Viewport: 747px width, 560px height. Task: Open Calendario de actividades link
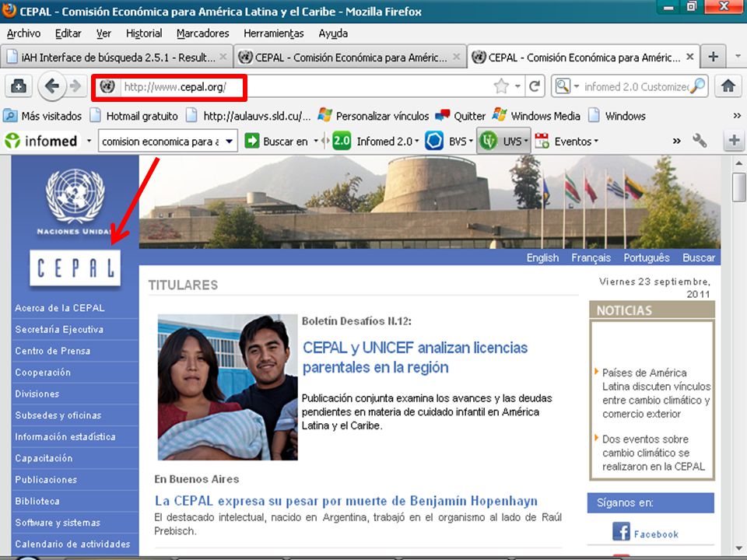pyautogui.click(x=72, y=544)
